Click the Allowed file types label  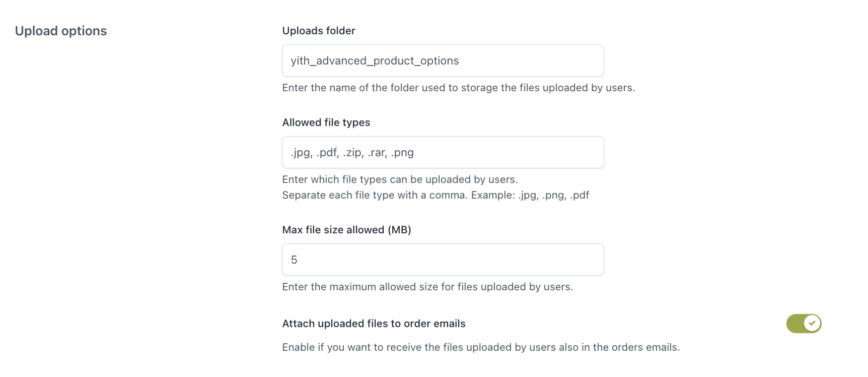326,122
